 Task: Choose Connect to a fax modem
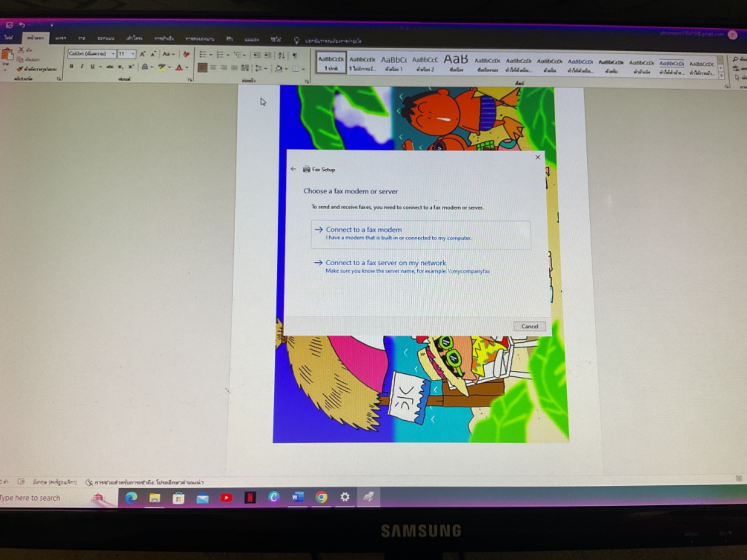[x=421, y=234]
